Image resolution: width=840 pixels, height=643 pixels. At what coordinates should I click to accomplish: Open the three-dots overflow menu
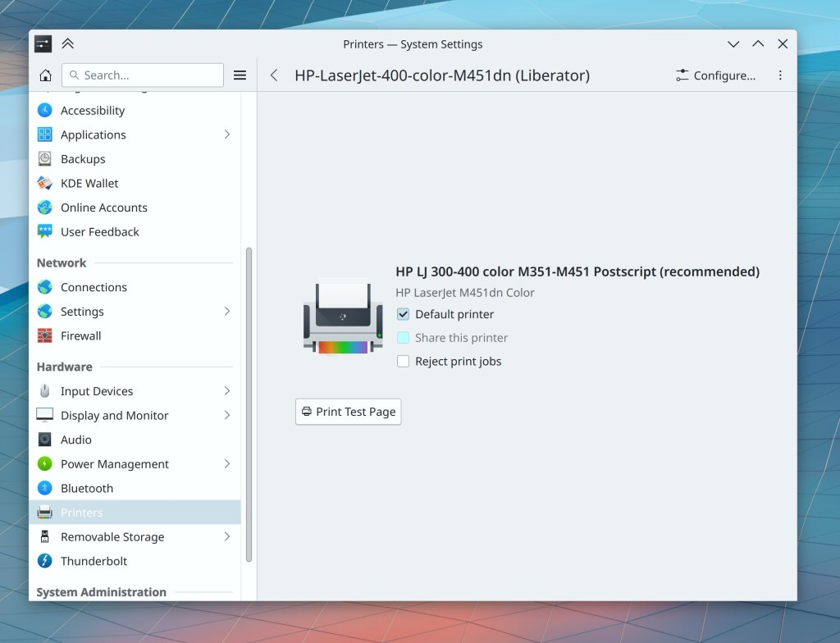(780, 75)
